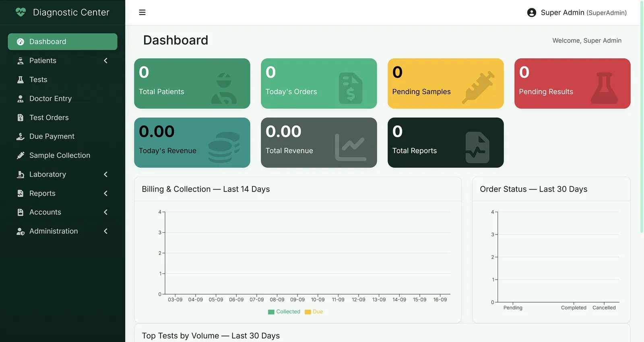Click the dollar invoice icon on Today's Orders card
Screen dimensions: 644x342
tap(351, 88)
